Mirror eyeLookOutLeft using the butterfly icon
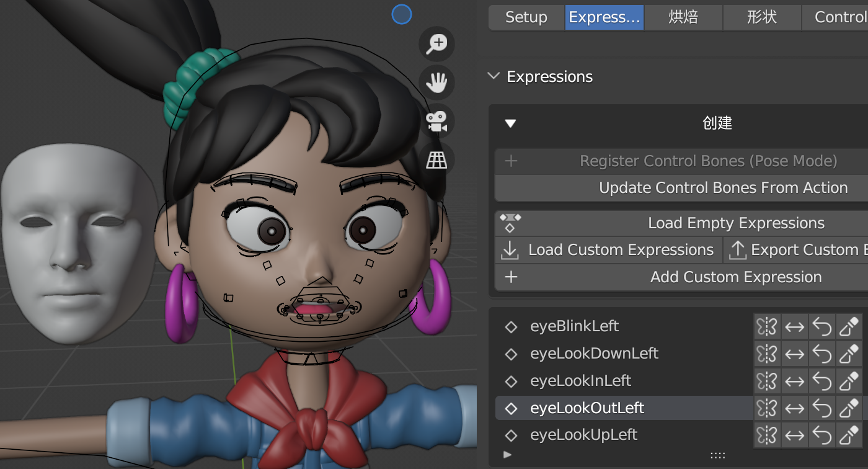The height and width of the screenshot is (469, 868). point(767,408)
